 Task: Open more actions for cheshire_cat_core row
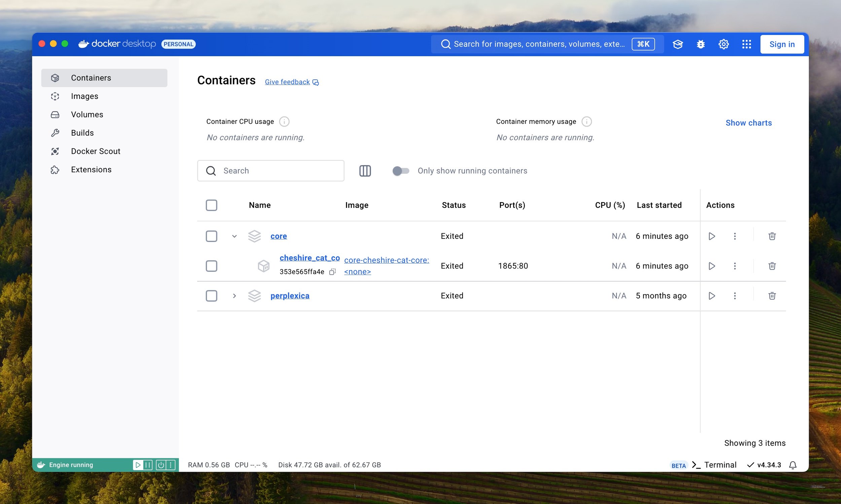coord(735,266)
